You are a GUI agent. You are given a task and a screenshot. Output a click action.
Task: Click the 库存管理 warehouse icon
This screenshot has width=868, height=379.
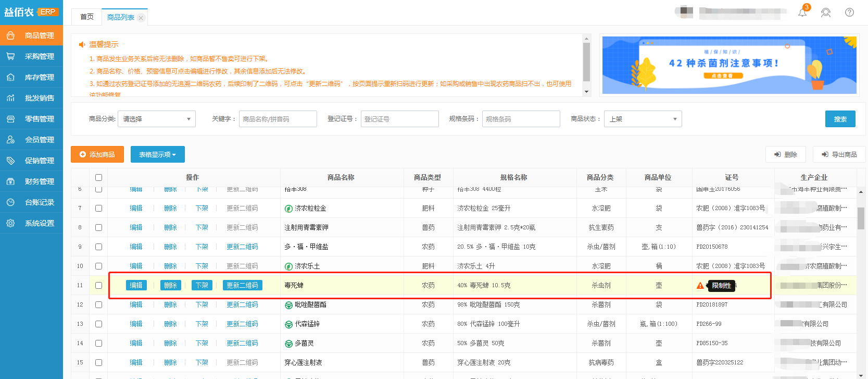point(10,77)
